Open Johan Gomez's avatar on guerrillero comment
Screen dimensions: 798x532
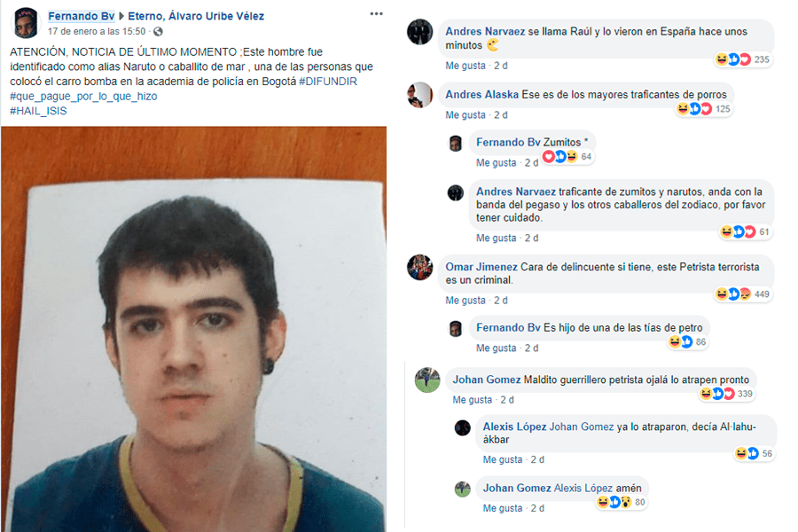click(427, 379)
